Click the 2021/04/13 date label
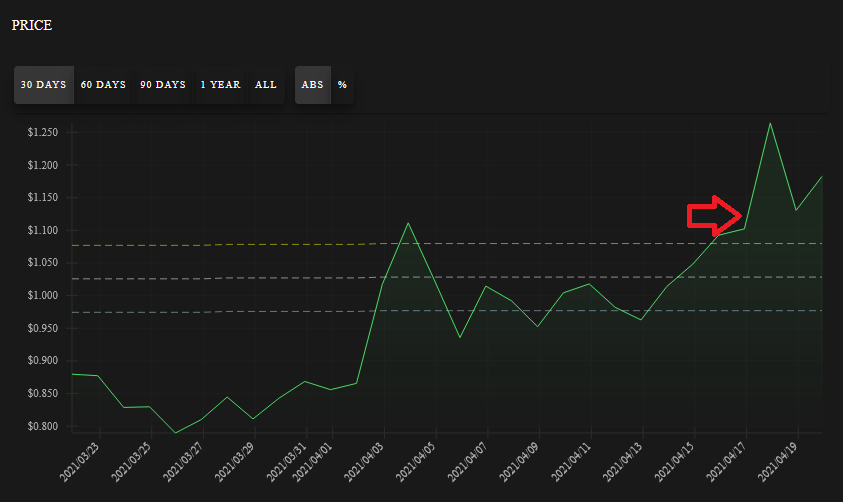 point(623,462)
